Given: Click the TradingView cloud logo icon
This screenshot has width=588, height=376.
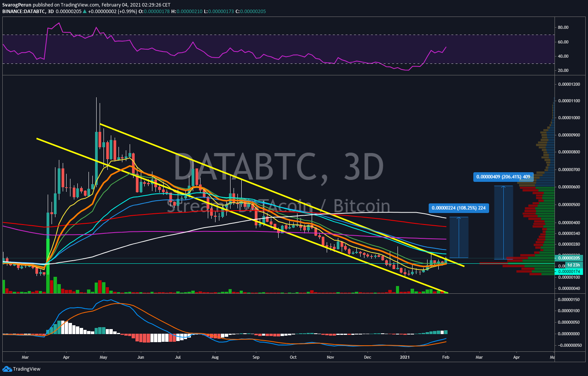Looking at the screenshot, I should click(7, 369).
